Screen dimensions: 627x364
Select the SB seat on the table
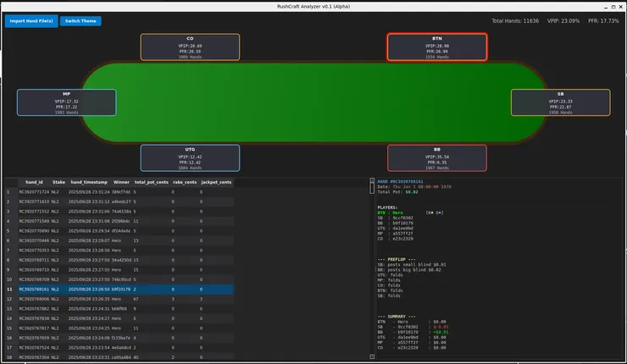click(560, 102)
